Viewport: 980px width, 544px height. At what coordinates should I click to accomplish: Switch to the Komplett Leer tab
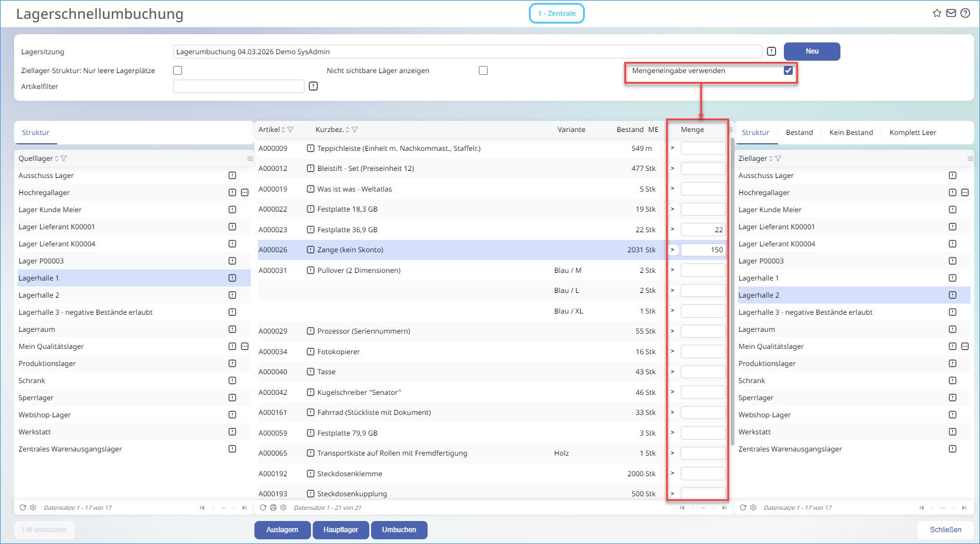click(912, 133)
